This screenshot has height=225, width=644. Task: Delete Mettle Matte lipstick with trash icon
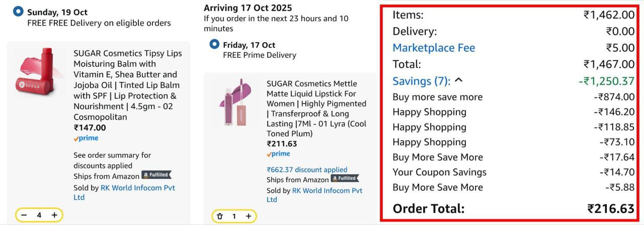pyautogui.click(x=219, y=216)
